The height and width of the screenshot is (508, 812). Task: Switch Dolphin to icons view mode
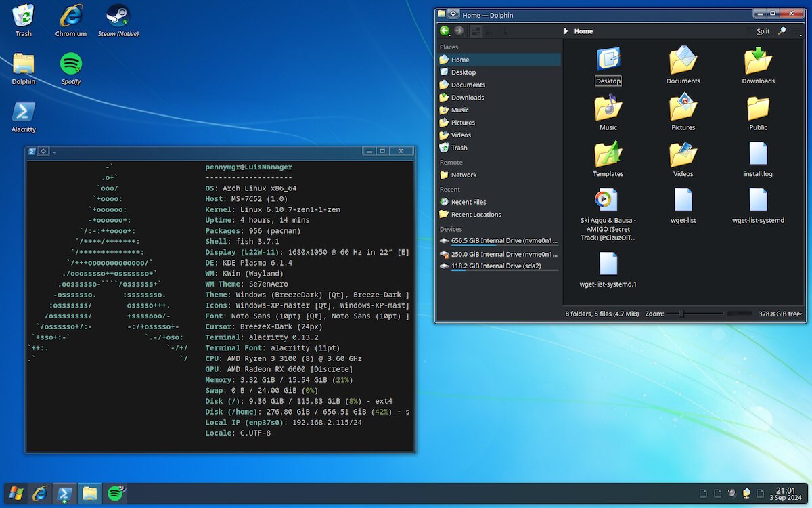476,30
